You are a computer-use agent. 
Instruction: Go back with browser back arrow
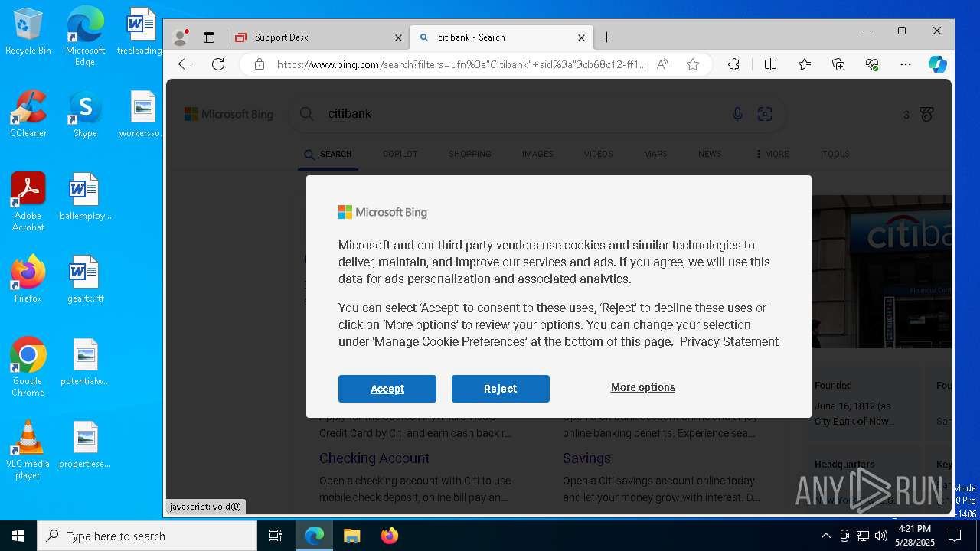pyautogui.click(x=185, y=64)
